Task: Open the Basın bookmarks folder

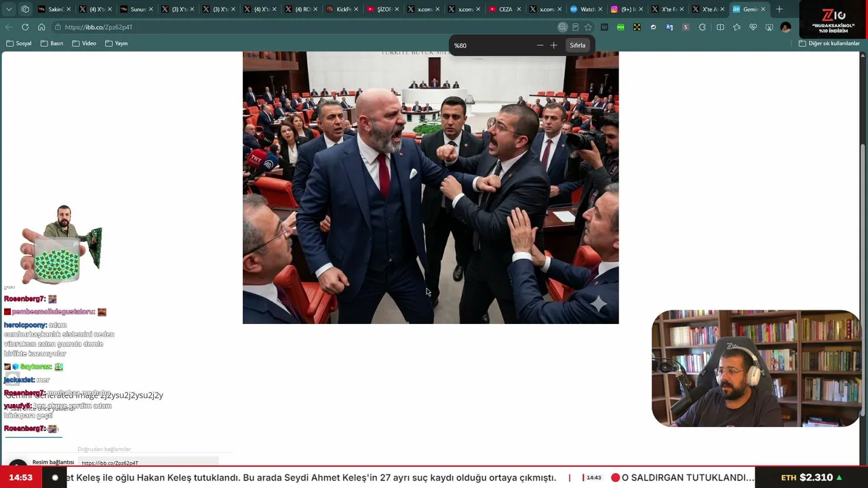Action: 52,43
